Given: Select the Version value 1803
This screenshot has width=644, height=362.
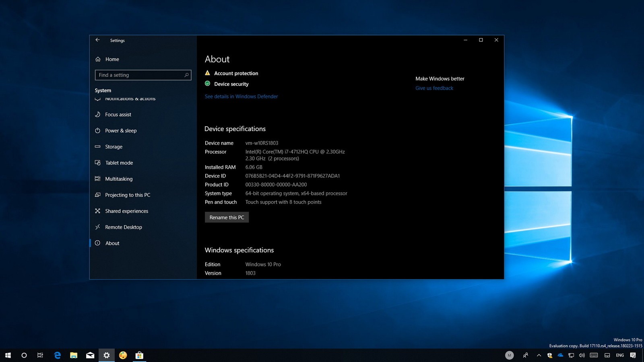Looking at the screenshot, I should tap(250, 273).
